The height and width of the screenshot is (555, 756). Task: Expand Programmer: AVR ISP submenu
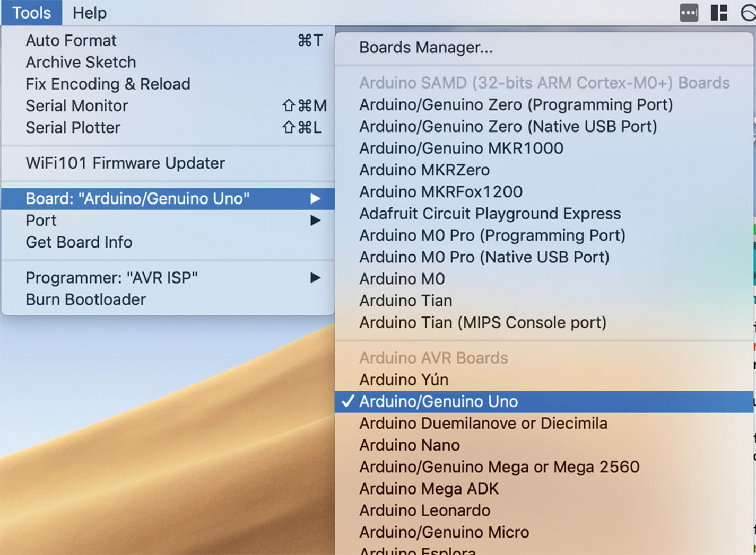point(168,277)
